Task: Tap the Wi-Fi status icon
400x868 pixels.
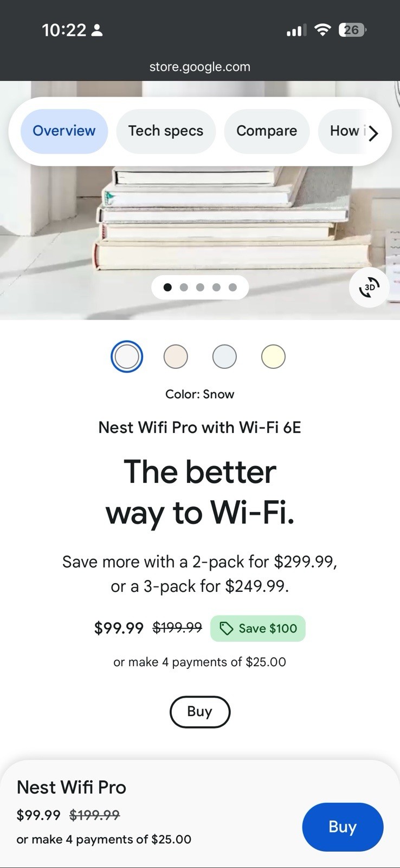Action: [x=322, y=30]
